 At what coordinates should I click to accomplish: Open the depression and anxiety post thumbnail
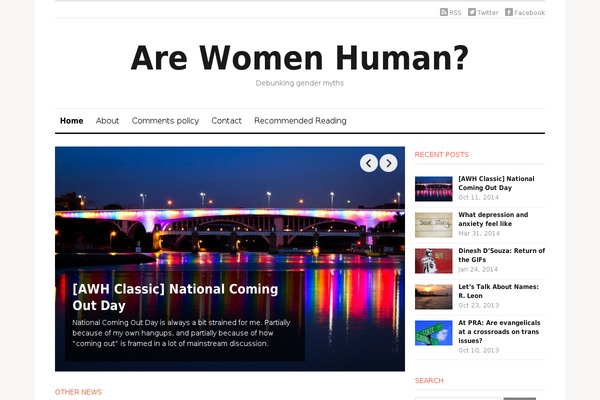coord(434,225)
